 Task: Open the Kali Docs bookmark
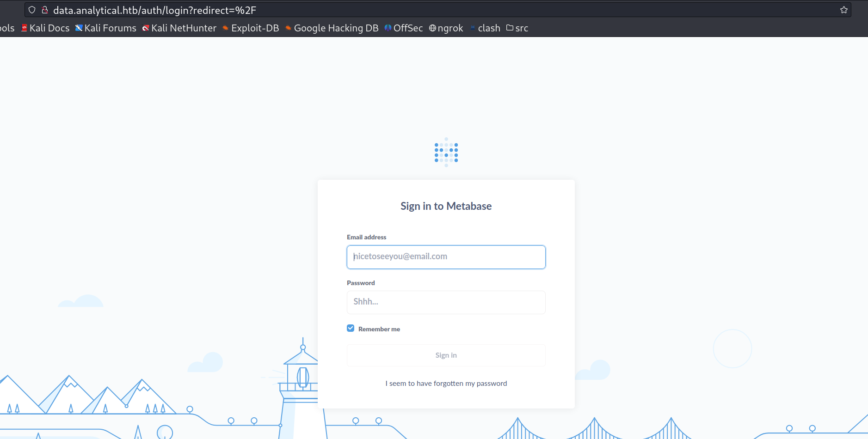(45, 28)
